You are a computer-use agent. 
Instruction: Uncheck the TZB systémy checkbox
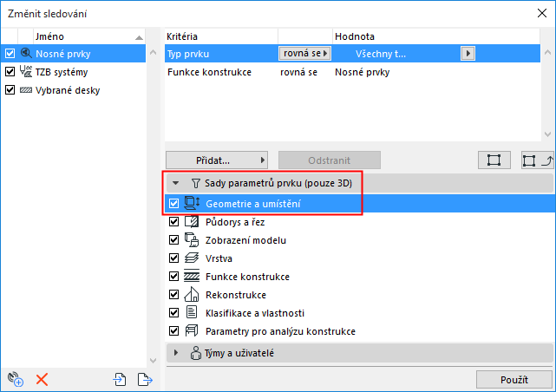coord(10,72)
